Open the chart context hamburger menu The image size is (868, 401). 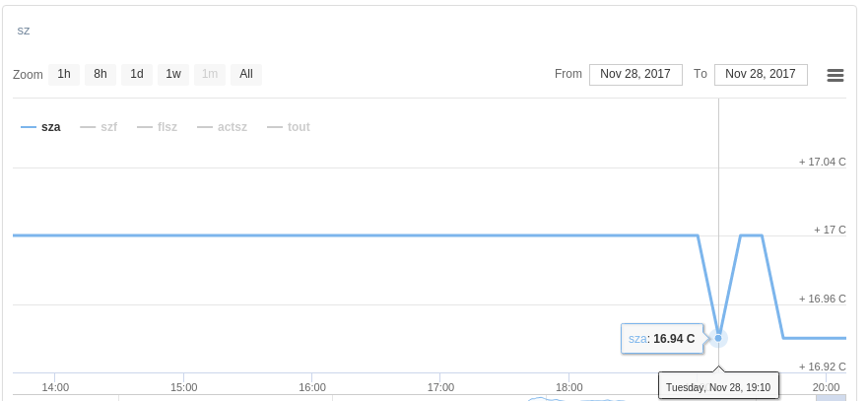point(835,75)
